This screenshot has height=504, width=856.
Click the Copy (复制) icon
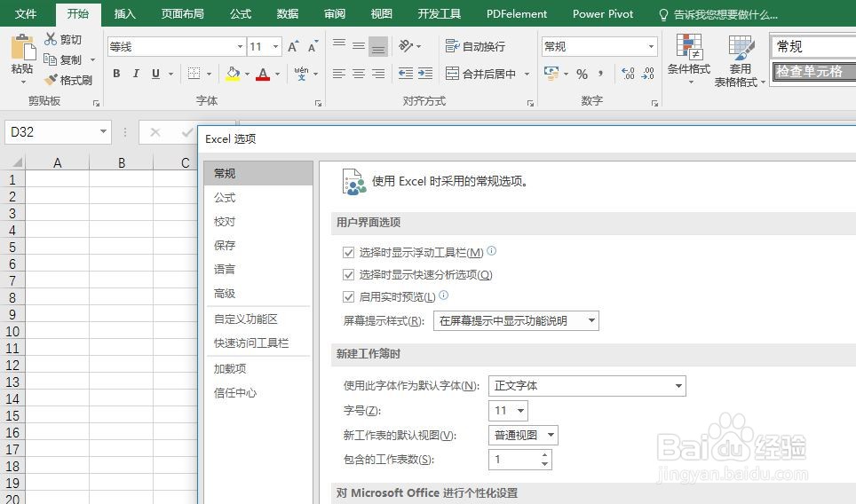pyautogui.click(x=51, y=59)
